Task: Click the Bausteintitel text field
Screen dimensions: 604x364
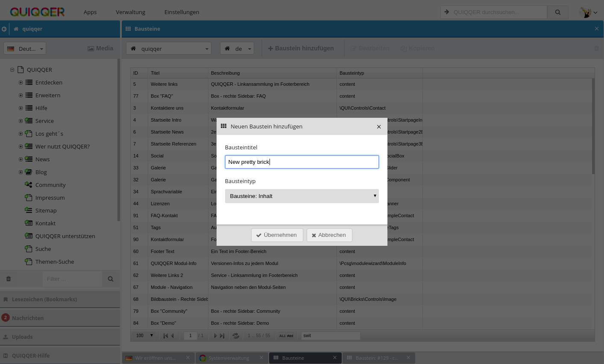Action: coord(302,162)
